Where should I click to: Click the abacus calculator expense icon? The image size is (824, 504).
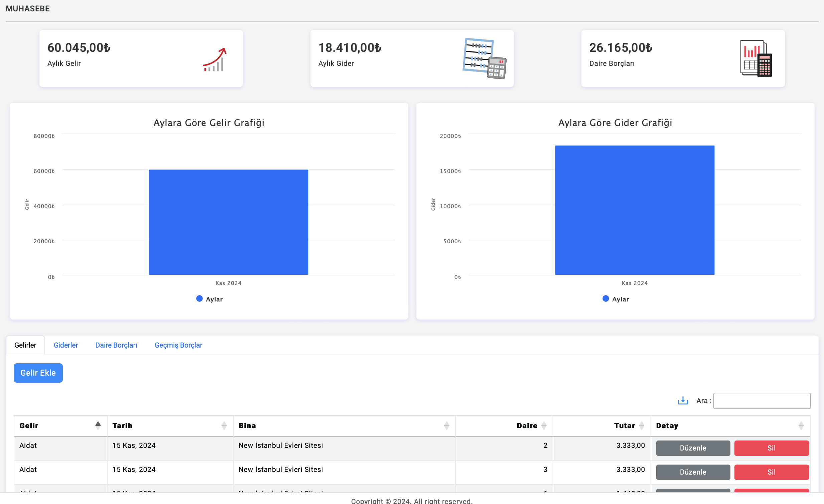pos(485,58)
